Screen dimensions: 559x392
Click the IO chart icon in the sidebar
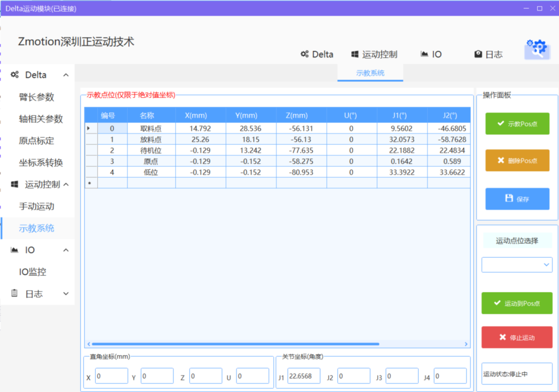14,250
